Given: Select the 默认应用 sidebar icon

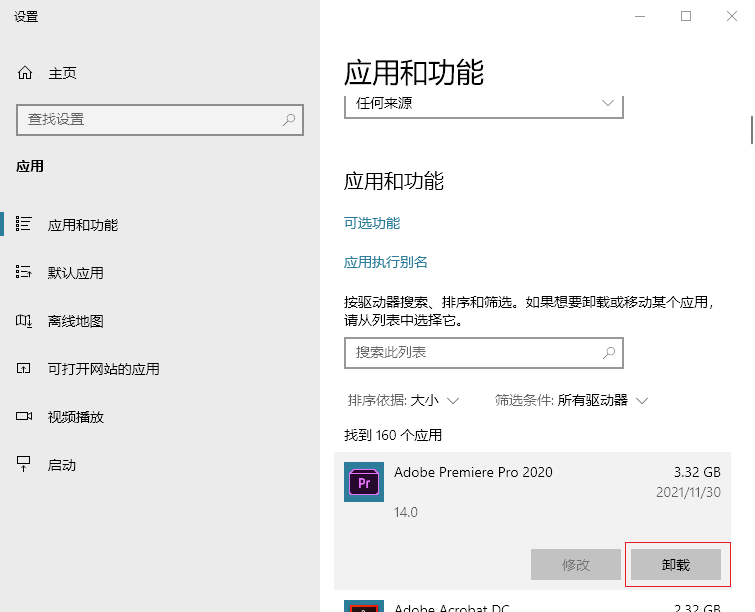Looking at the screenshot, I should pyautogui.click(x=23, y=272).
